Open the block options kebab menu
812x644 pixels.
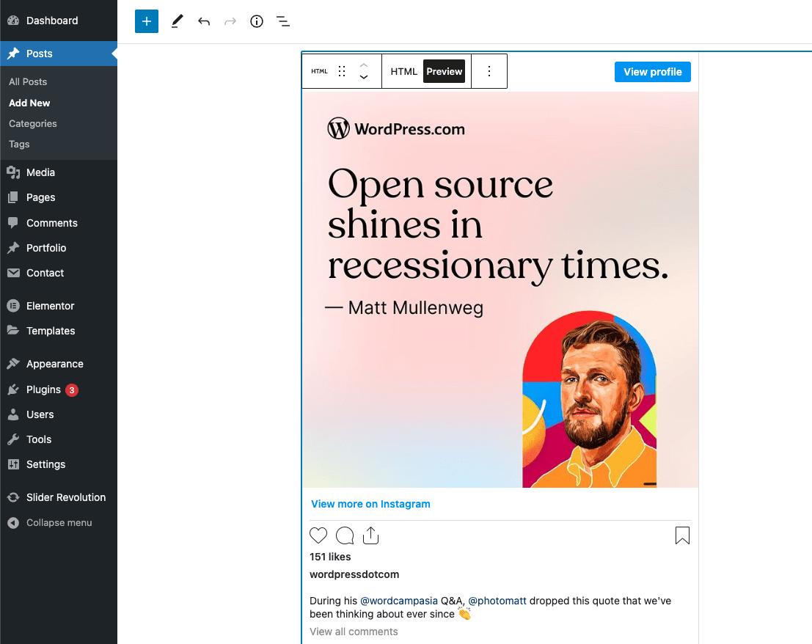pos(489,70)
